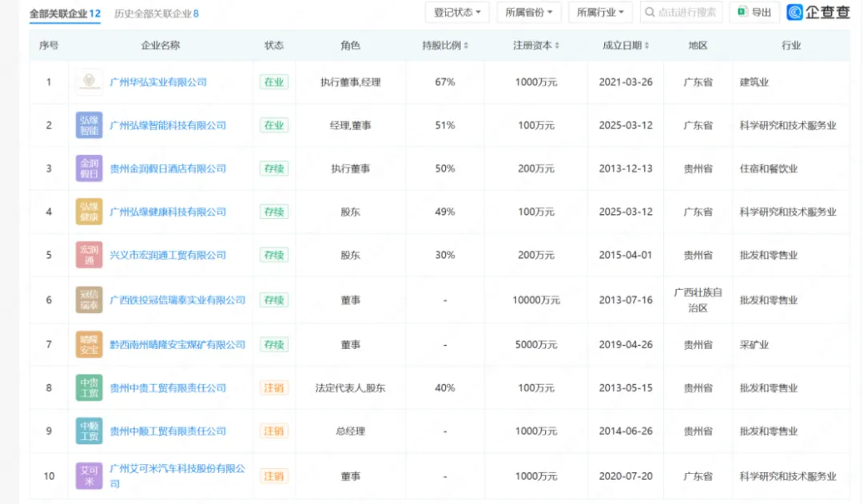Click 注销 status tag for 贵州中贵工贸
The width and height of the screenshot is (863, 504).
coord(274,388)
